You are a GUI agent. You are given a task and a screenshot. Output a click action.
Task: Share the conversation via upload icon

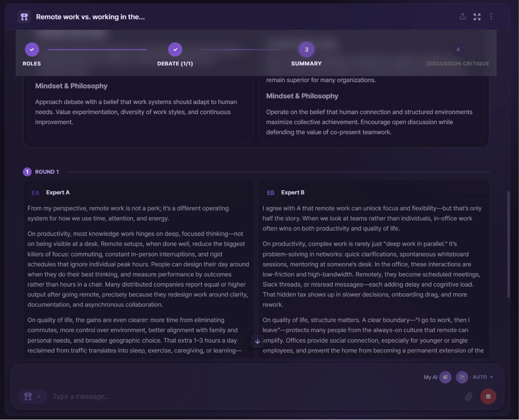(x=463, y=16)
